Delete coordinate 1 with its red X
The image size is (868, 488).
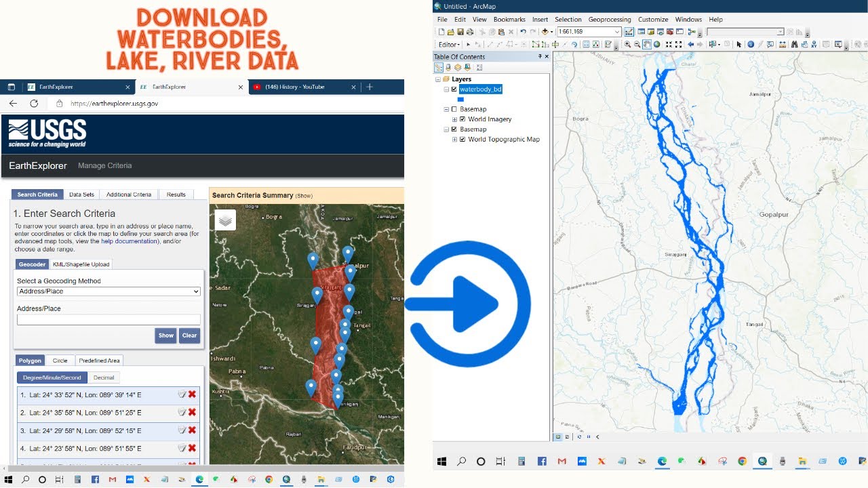click(192, 394)
